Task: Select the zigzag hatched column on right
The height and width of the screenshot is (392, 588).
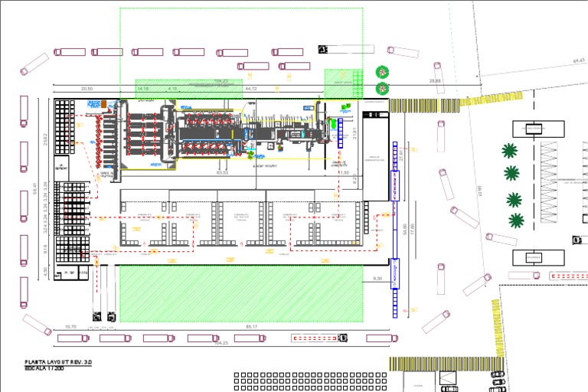Action: [549, 182]
